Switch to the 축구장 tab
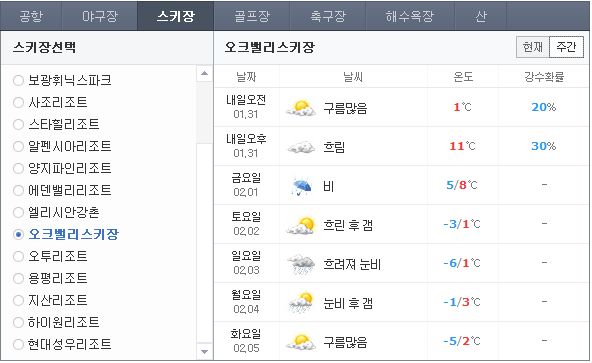The image size is (592, 363). (x=328, y=16)
